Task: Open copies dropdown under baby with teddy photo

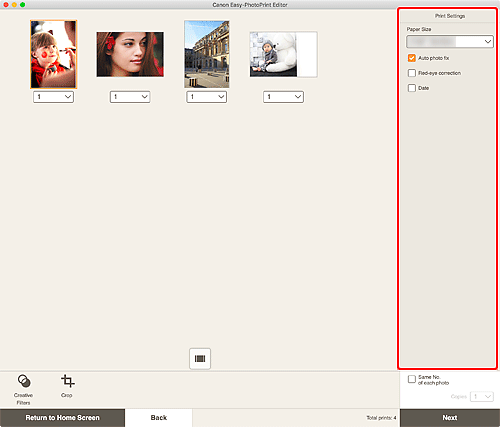Action: pyautogui.click(x=283, y=97)
